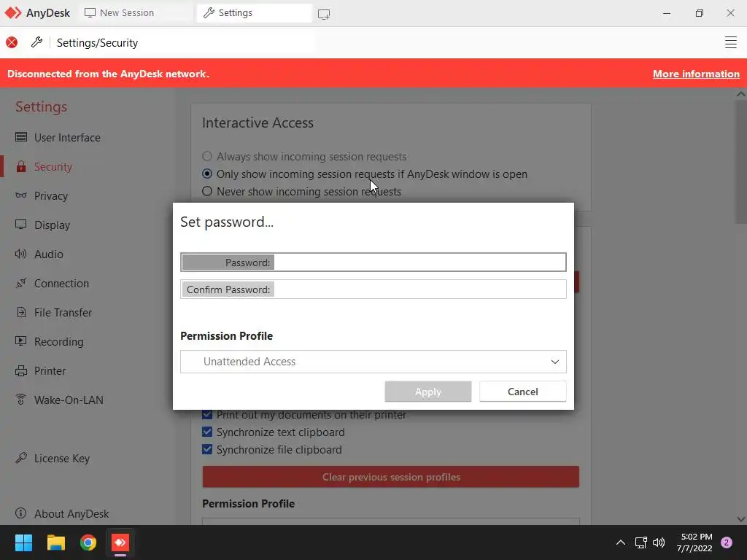
Task: Open Connection settings
Action: point(61,284)
